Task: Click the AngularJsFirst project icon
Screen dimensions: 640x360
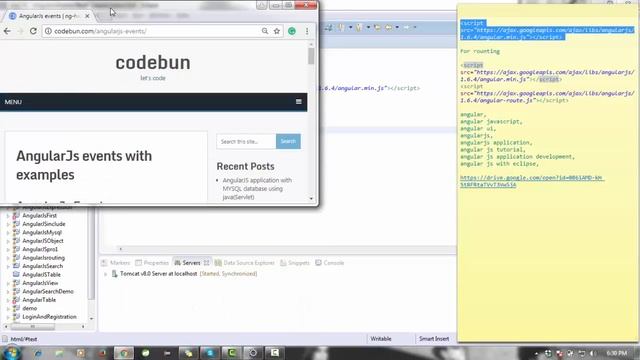Action: click(x=16, y=216)
